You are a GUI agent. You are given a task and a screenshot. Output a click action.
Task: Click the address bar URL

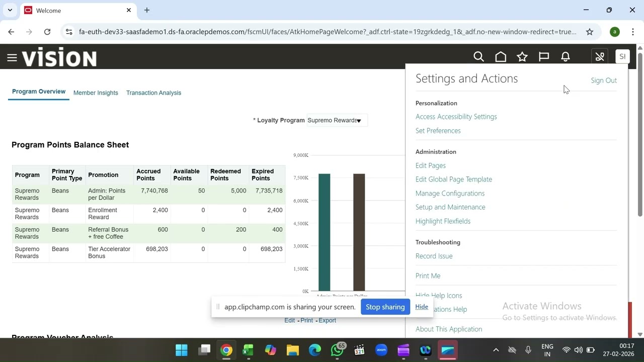click(x=328, y=32)
